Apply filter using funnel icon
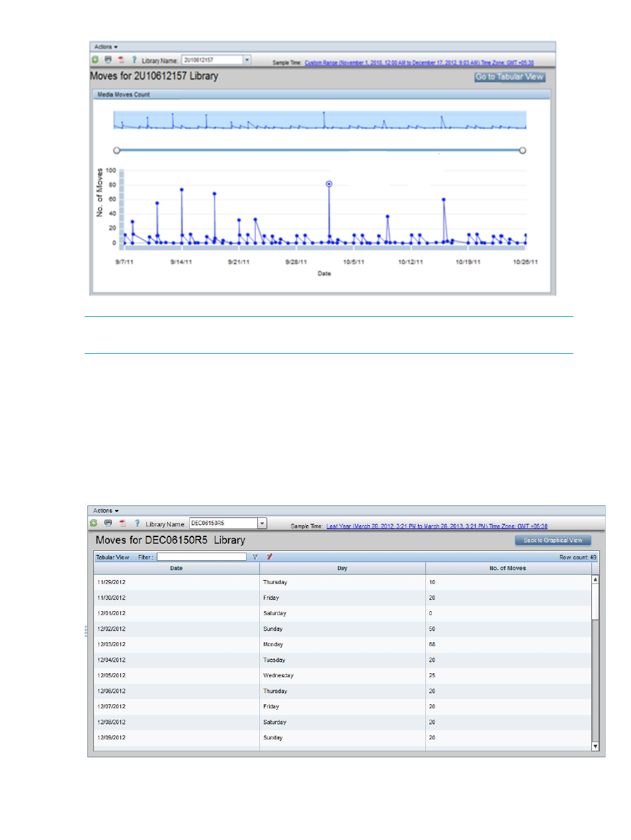This screenshot has height=840, width=631. 255,557
